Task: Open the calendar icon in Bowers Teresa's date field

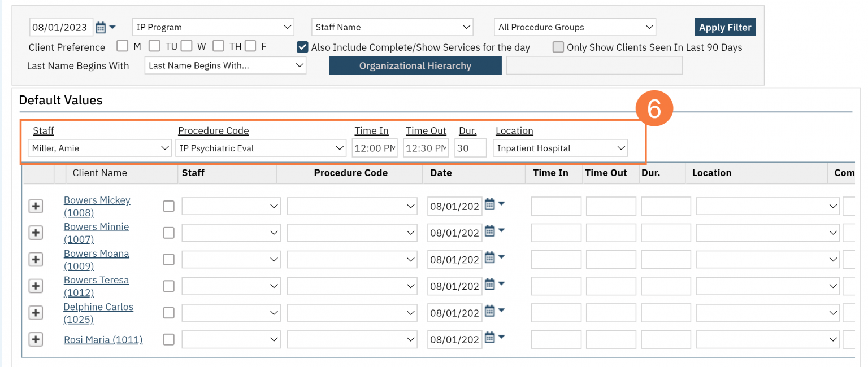Action: tap(488, 284)
